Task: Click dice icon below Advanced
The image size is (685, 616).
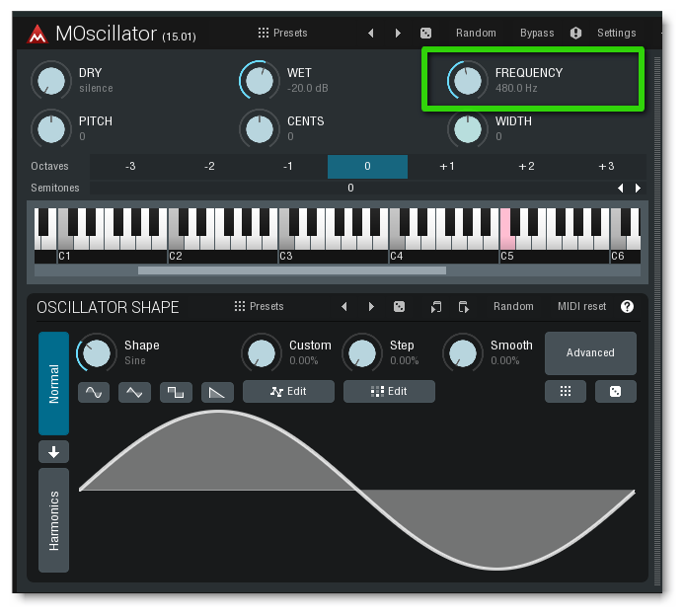Action: [x=616, y=392]
